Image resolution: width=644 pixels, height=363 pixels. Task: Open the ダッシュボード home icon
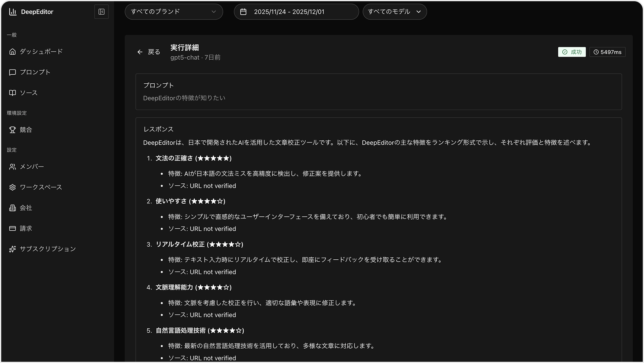coord(13,52)
